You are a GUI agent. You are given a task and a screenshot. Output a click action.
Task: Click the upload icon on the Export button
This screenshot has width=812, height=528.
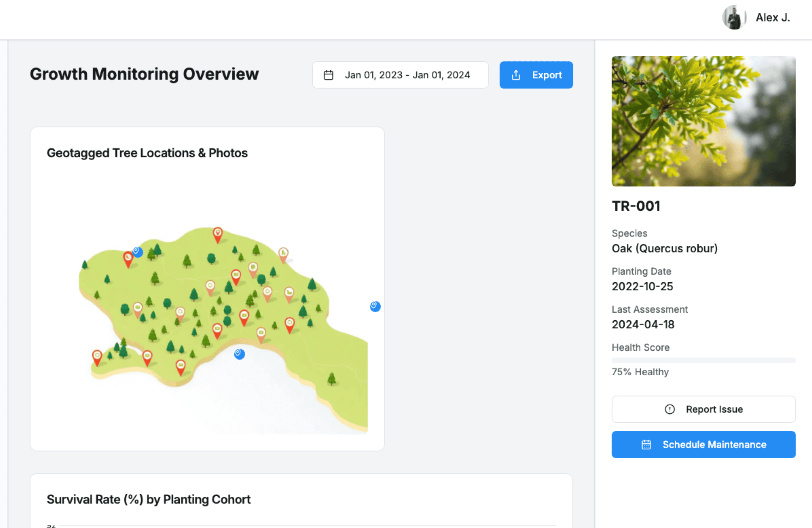[x=516, y=75]
